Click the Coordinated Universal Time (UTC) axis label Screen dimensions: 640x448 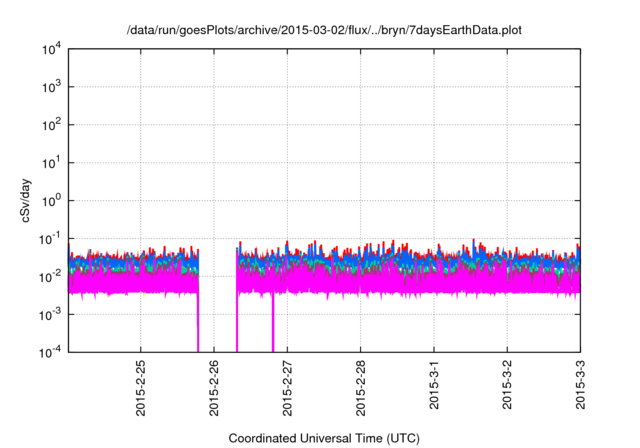(x=324, y=438)
